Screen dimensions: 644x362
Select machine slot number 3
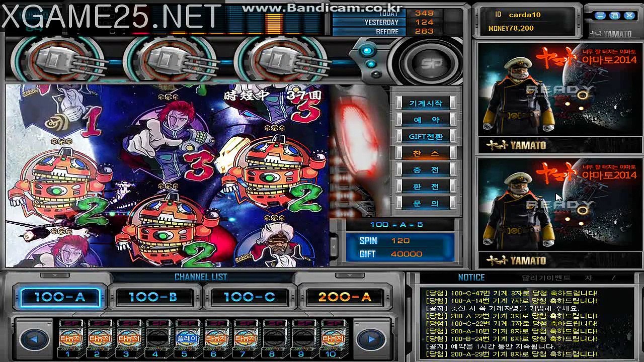[x=129, y=338]
